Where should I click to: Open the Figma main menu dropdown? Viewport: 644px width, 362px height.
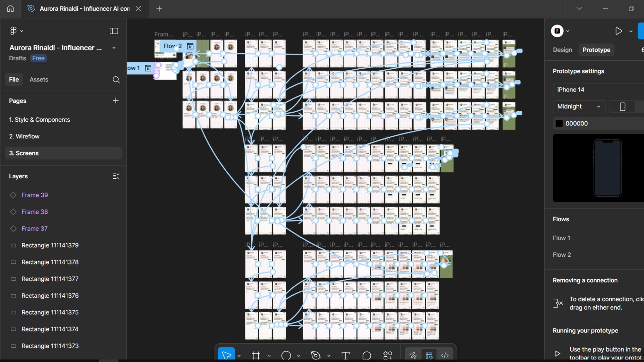(x=16, y=31)
